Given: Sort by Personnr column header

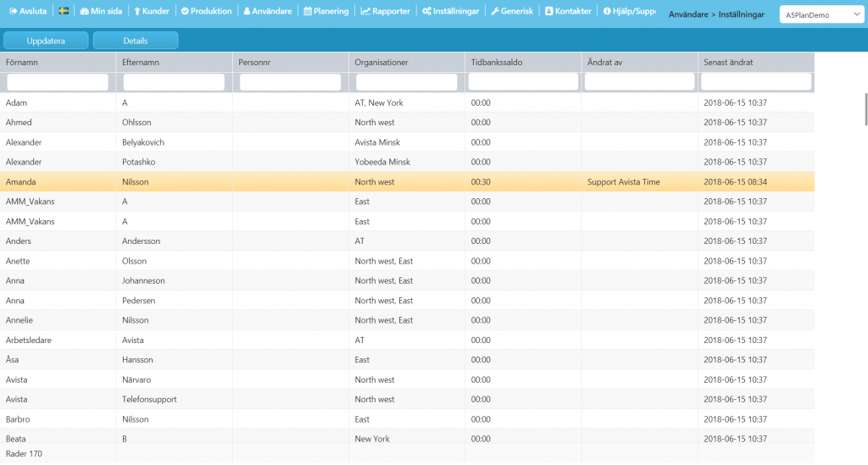Looking at the screenshot, I should coord(291,62).
